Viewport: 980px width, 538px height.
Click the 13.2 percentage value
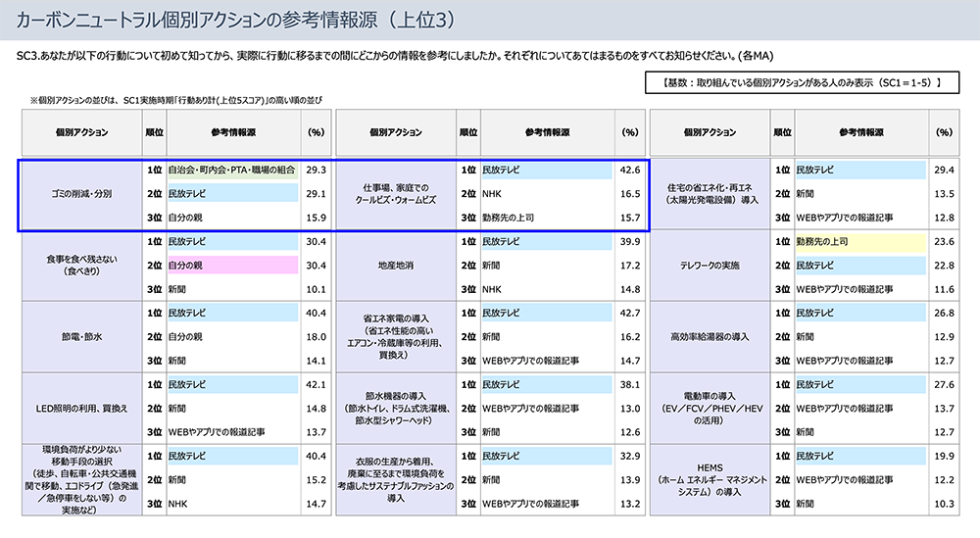tap(630, 504)
